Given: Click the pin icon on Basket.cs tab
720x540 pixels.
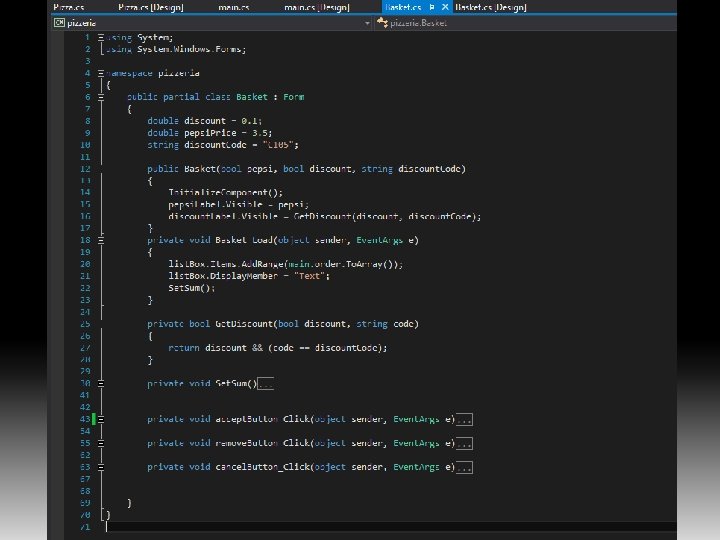Looking at the screenshot, I should pyautogui.click(x=432, y=7).
